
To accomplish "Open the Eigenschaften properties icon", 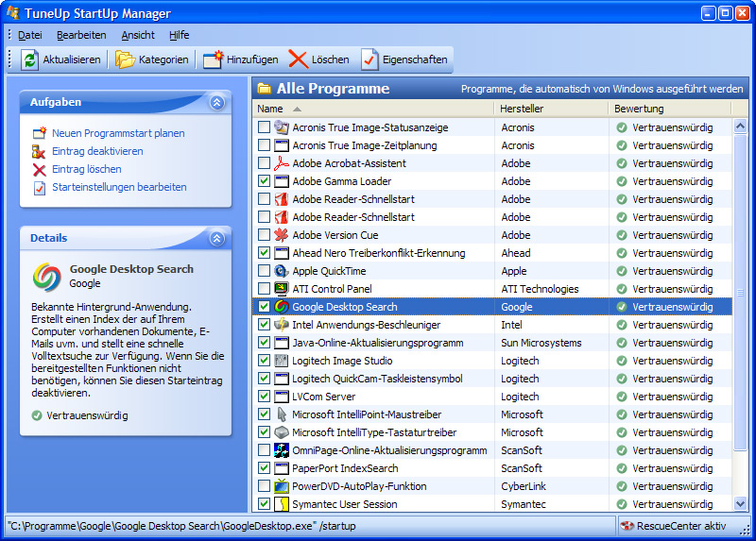I will (x=369, y=59).
